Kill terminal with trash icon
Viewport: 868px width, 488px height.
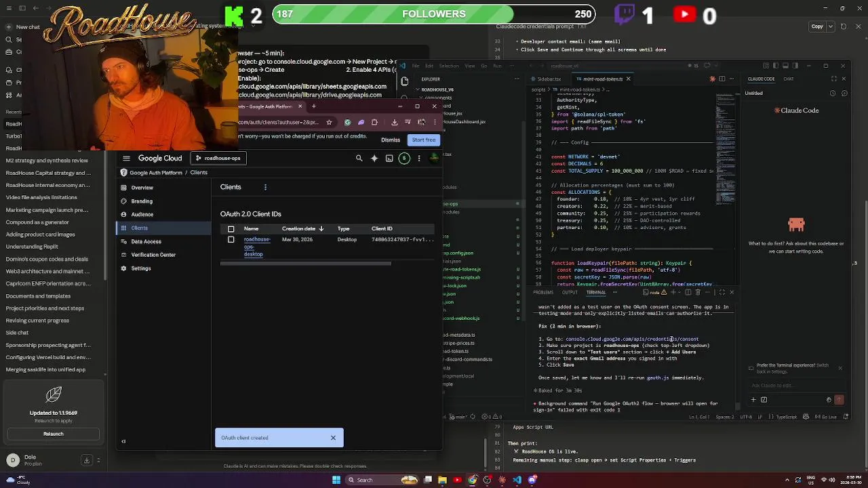point(697,292)
